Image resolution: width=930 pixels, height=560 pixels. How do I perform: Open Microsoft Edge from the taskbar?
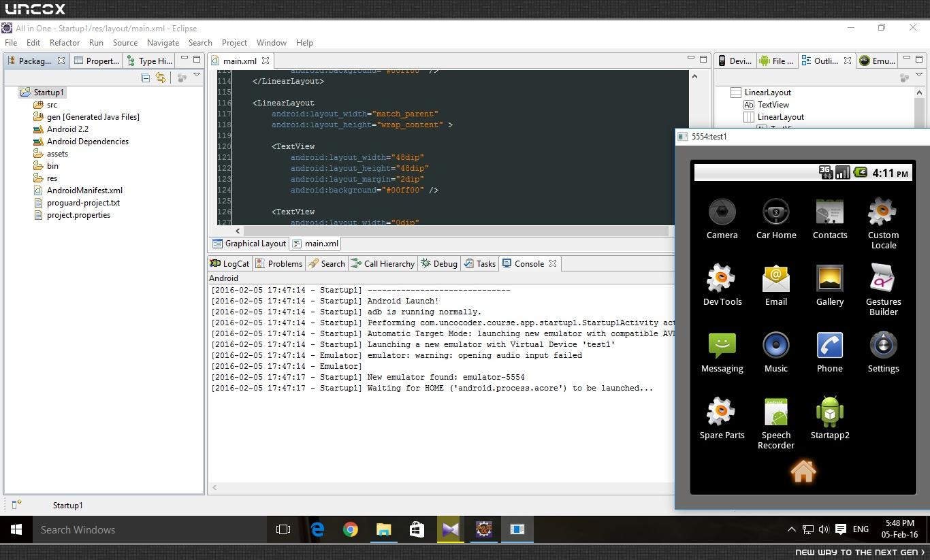(x=317, y=529)
